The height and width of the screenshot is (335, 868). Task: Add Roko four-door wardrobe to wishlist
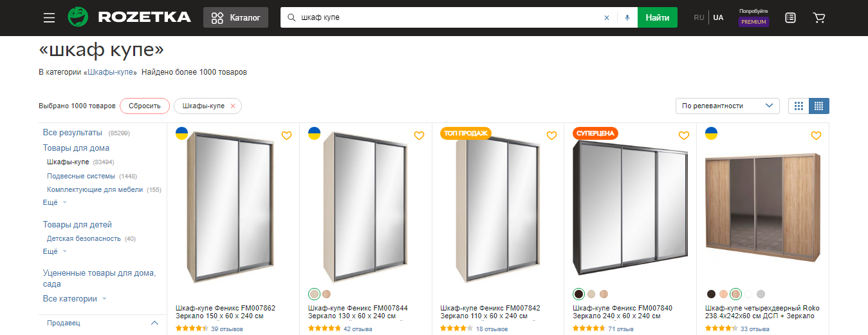pyautogui.click(x=816, y=135)
